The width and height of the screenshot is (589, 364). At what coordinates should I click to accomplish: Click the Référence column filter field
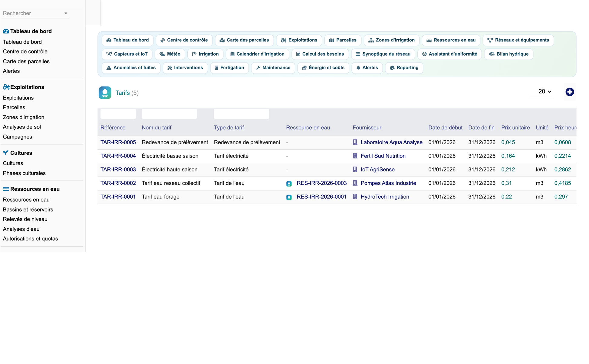pyautogui.click(x=118, y=114)
